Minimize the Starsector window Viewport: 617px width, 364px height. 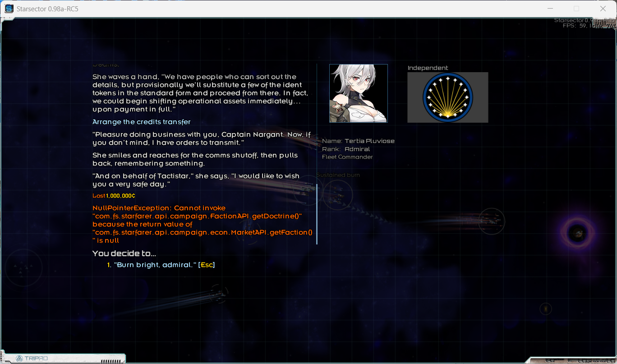[x=549, y=9]
